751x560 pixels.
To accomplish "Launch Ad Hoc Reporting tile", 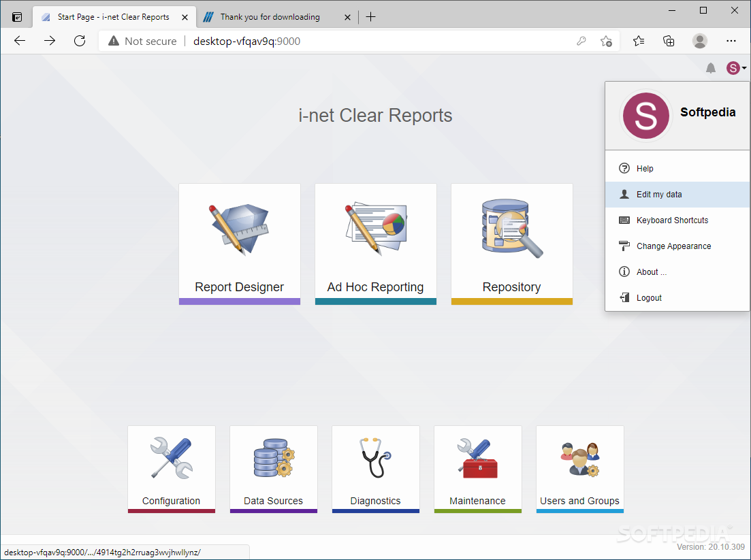I will pyautogui.click(x=376, y=244).
